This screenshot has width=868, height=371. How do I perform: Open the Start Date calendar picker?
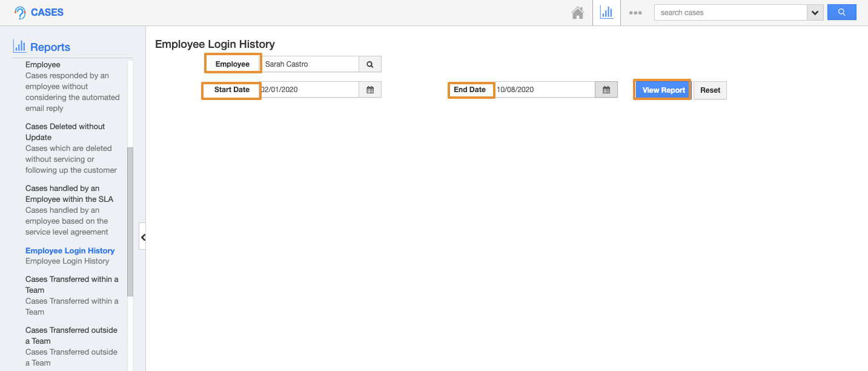pos(370,90)
